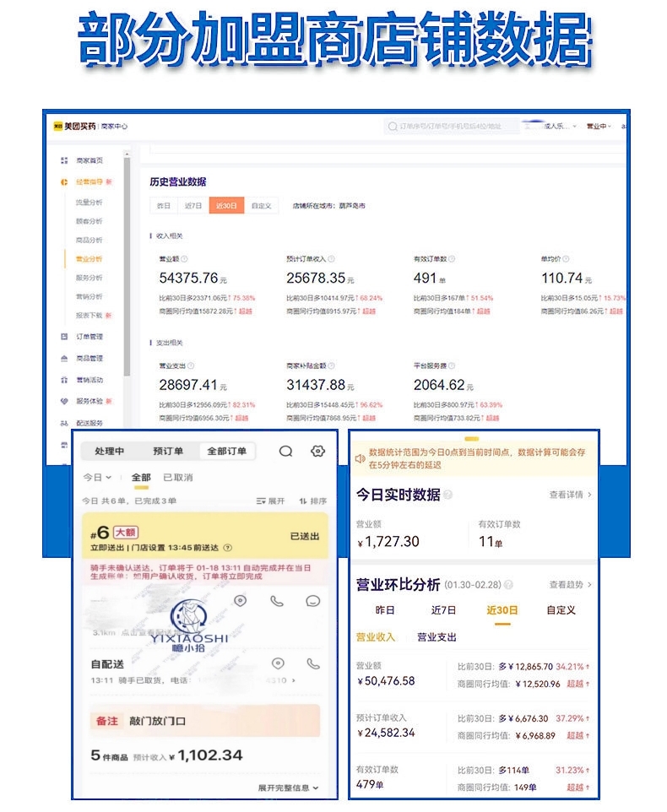Viewport: 667px width, 812px height.
Task: Click location pin icon in 自配送 row
Action: point(278,663)
